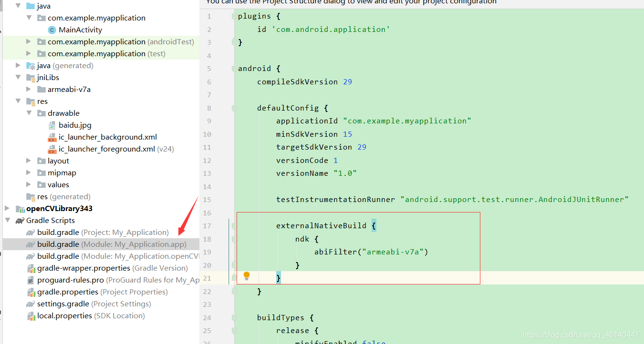The width and height of the screenshot is (644, 344).
Task: Collapse the jniLibs folder
Action: pyautogui.click(x=18, y=77)
